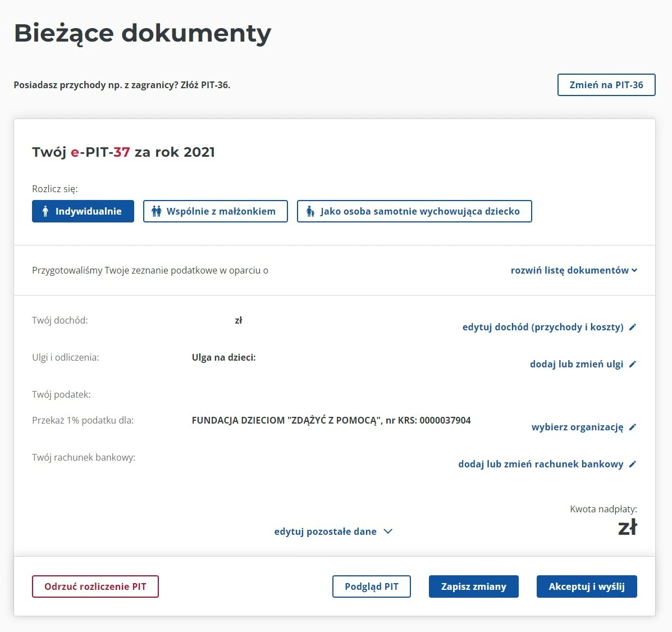Click chevron next to rozwiń listę dokumentów
The height and width of the screenshot is (632, 672).
(x=634, y=270)
